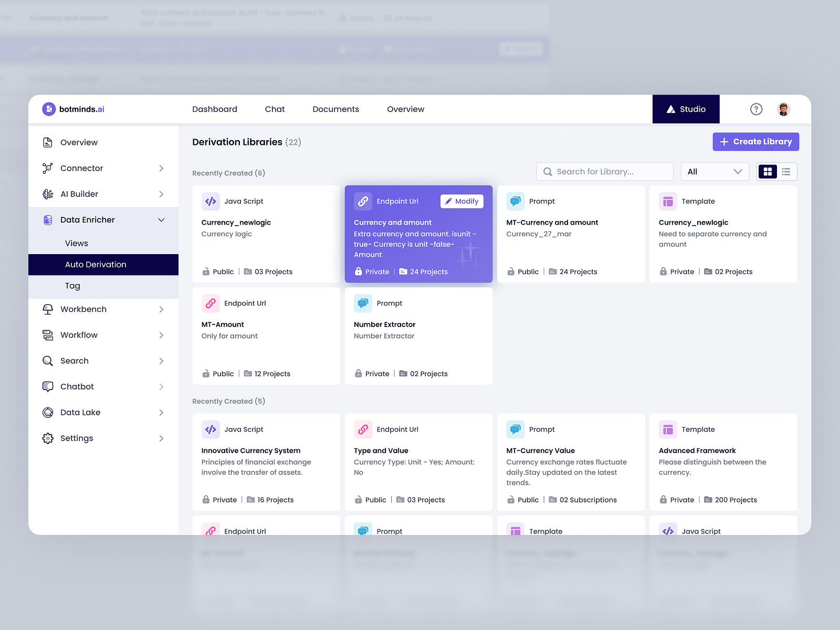Click the Chatbot icon in sidebar
This screenshot has width=840, height=630.
[48, 386]
